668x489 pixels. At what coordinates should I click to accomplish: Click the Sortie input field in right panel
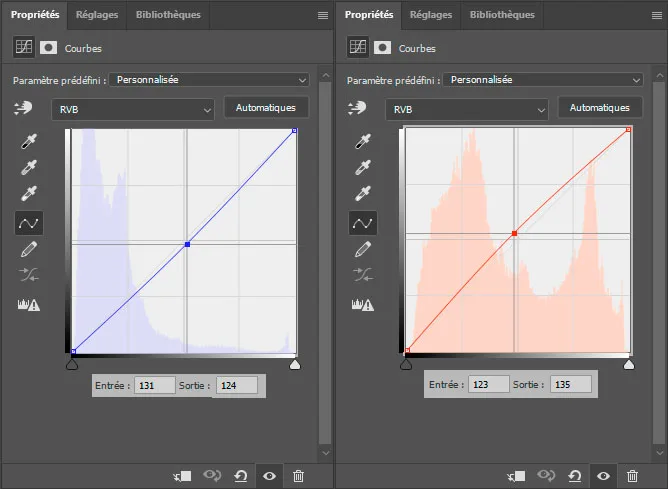click(569, 384)
